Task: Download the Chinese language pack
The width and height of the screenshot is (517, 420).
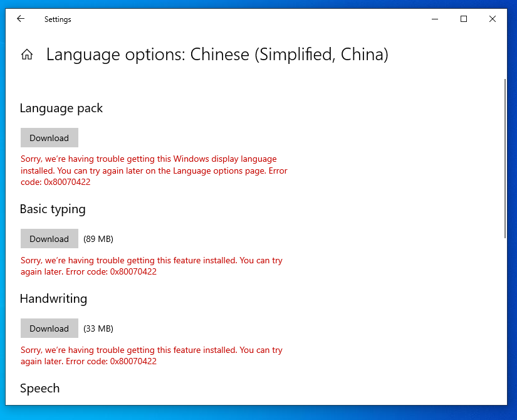Action: (x=49, y=138)
